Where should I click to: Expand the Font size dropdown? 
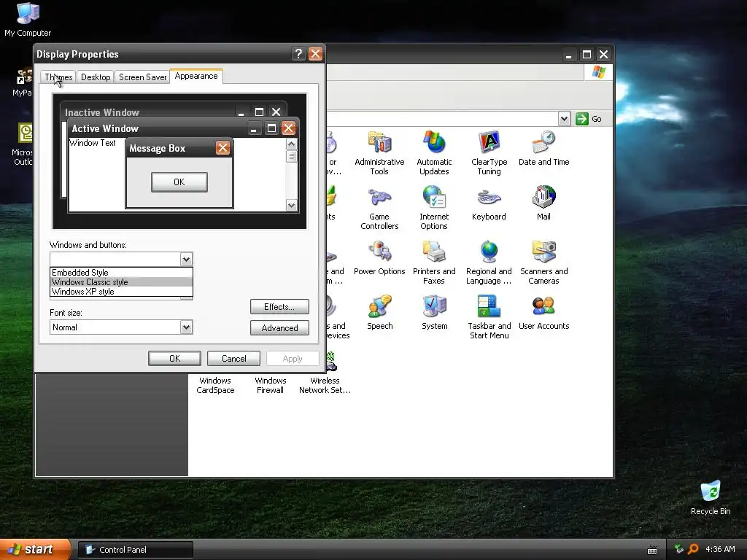pos(186,327)
